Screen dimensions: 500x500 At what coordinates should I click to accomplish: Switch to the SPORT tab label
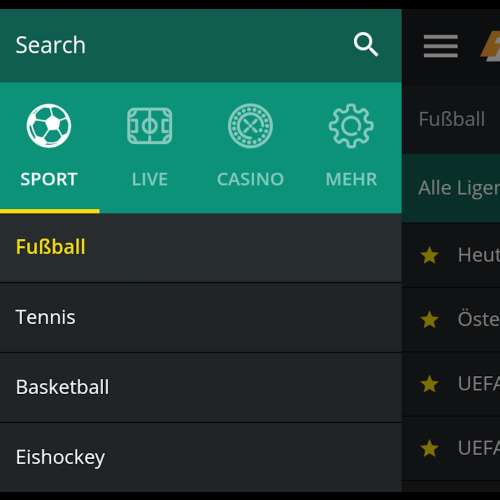click(49, 179)
